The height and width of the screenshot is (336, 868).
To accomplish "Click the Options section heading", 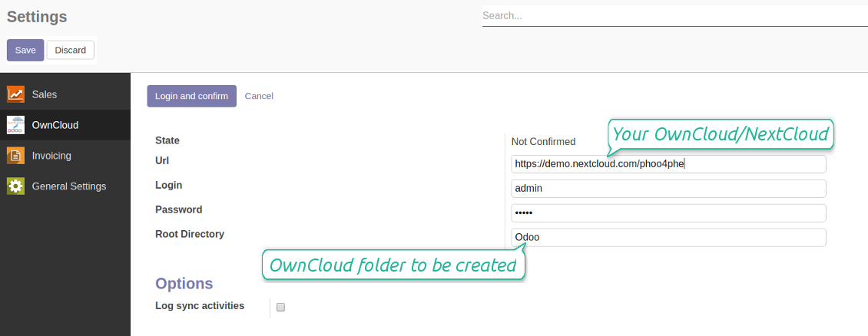I will click(184, 284).
